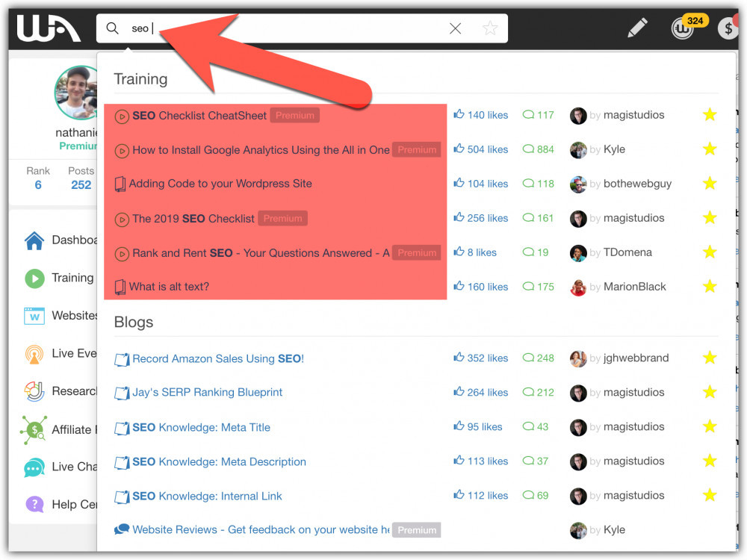747x560 pixels.
Task: Click the Rank value 6
Action: 38,184
